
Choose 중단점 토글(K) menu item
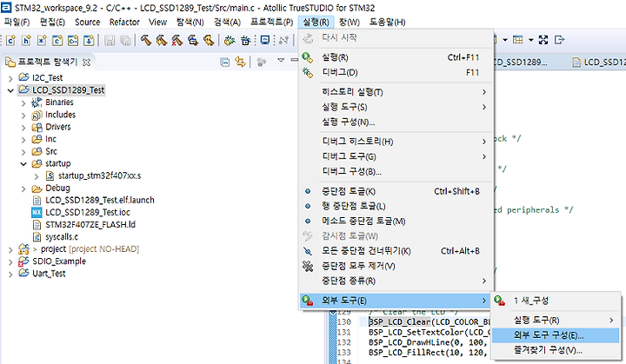click(x=396, y=192)
